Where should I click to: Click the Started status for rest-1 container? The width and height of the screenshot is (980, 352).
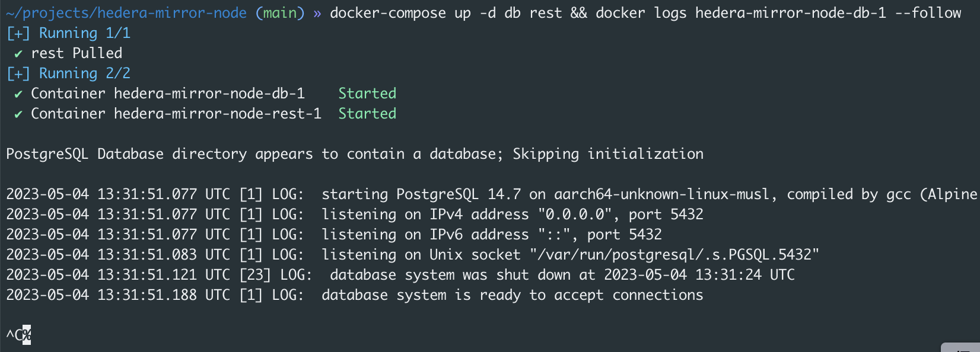(x=367, y=114)
